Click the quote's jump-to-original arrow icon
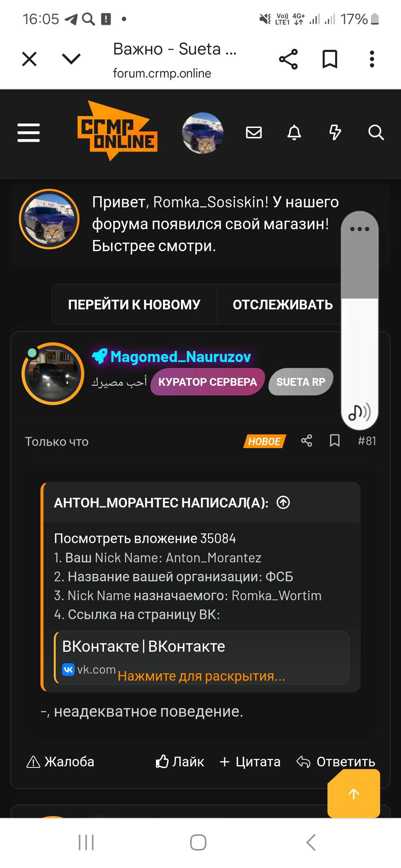Screen dimensions: 401x868 (283, 503)
